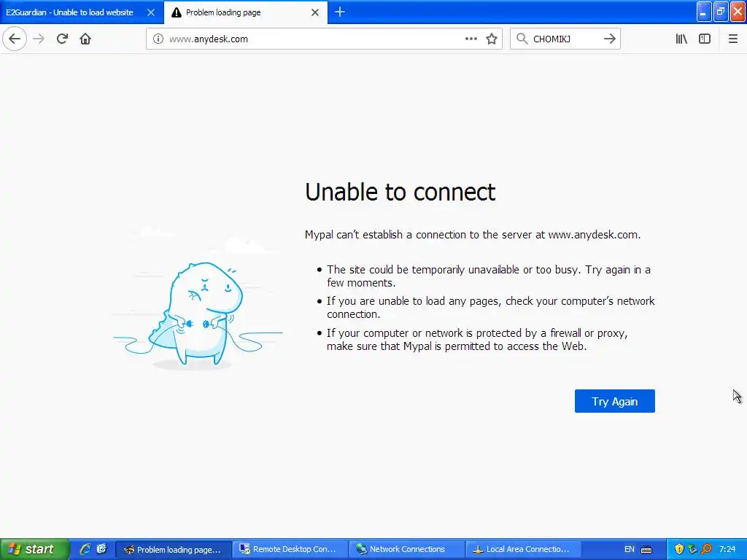Click the EN language indicator
Image resolution: width=747 pixels, height=560 pixels.
[x=630, y=549]
